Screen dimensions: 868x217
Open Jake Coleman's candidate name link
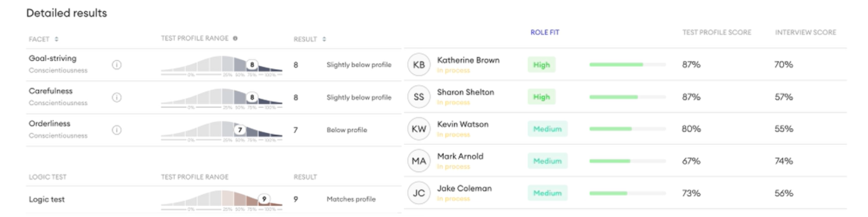tap(464, 188)
